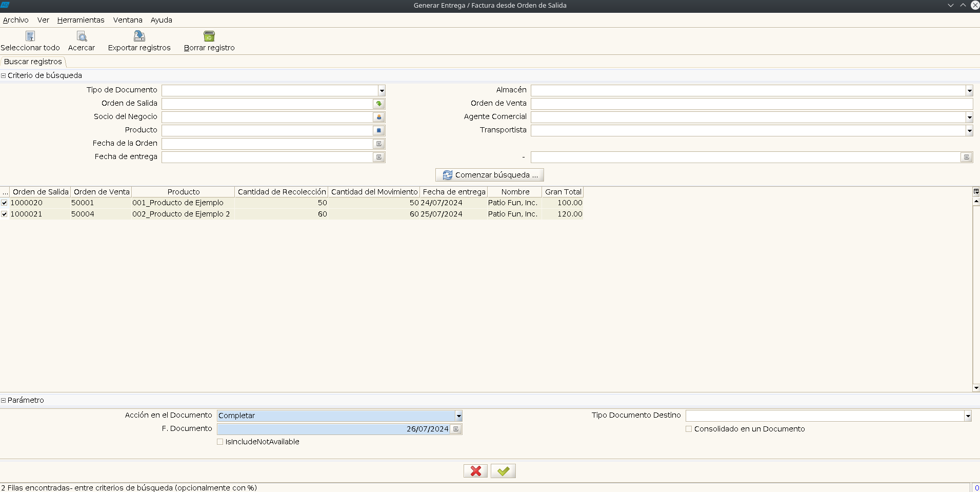Open the Fecha de la Orden calendar icon
The height and width of the screenshot is (492, 980).
[379, 144]
